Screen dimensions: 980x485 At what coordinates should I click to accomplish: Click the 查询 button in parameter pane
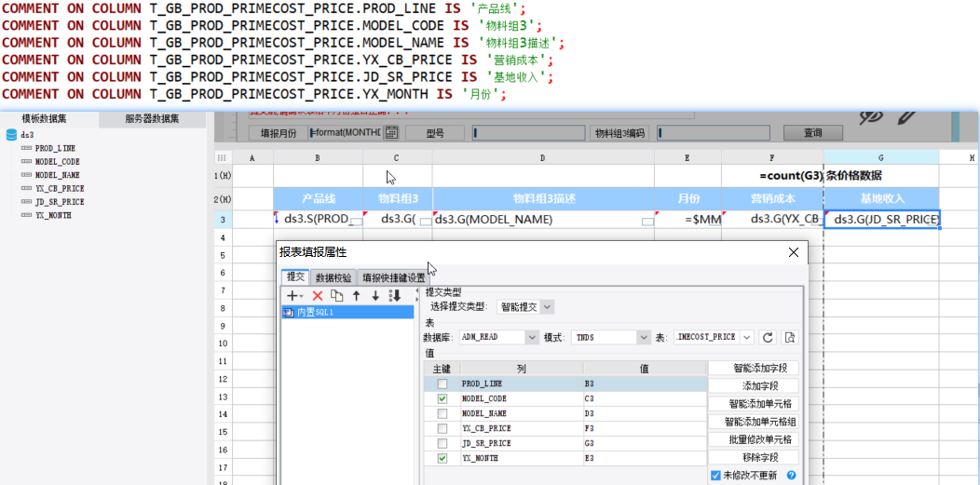pyautogui.click(x=813, y=133)
